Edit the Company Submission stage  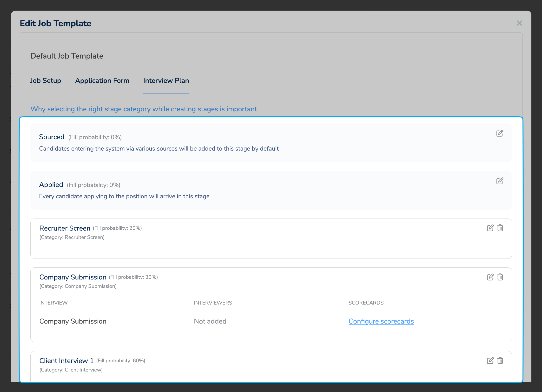pos(490,277)
